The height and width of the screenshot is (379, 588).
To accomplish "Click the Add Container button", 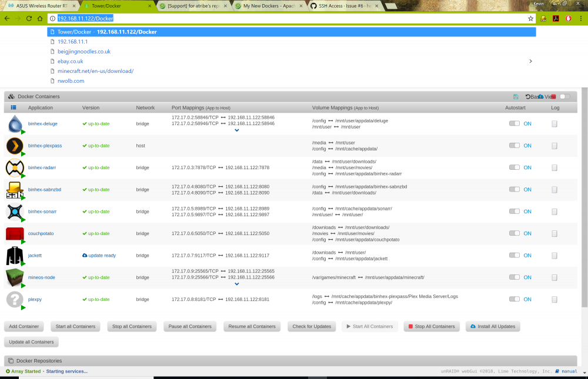I will pyautogui.click(x=24, y=327).
